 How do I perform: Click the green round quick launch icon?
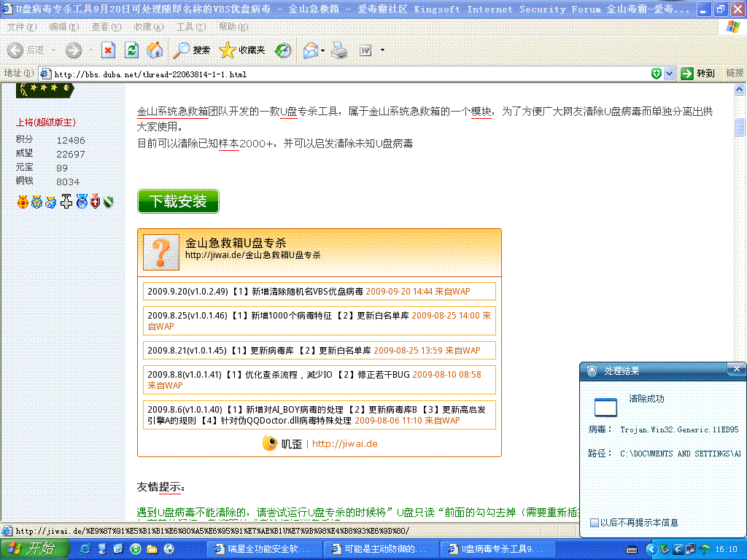tap(135, 549)
